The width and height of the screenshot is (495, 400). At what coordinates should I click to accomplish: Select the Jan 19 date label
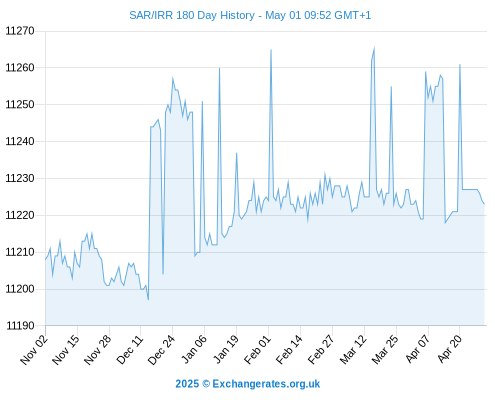[226, 349]
